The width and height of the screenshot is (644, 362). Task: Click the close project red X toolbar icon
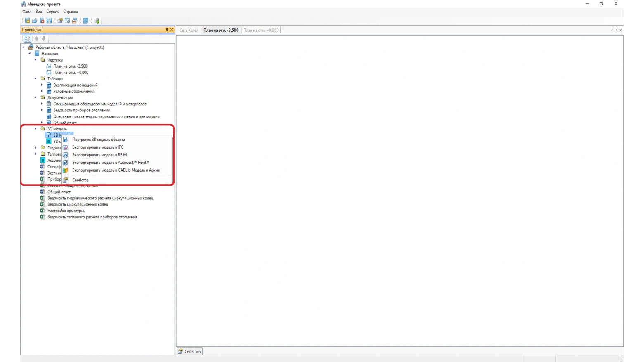(x=42, y=21)
